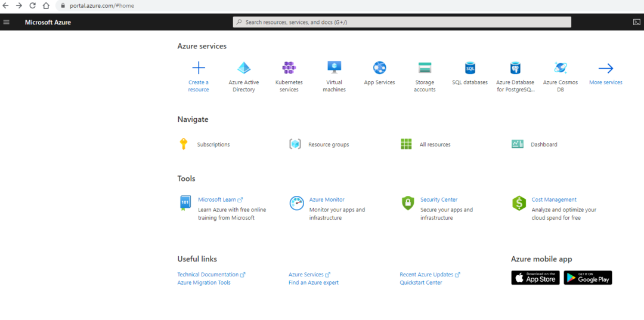Image resolution: width=644 pixels, height=320 pixels.
Task: Open Cloud Shell icon in top bar
Action: pyautogui.click(x=636, y=22)
